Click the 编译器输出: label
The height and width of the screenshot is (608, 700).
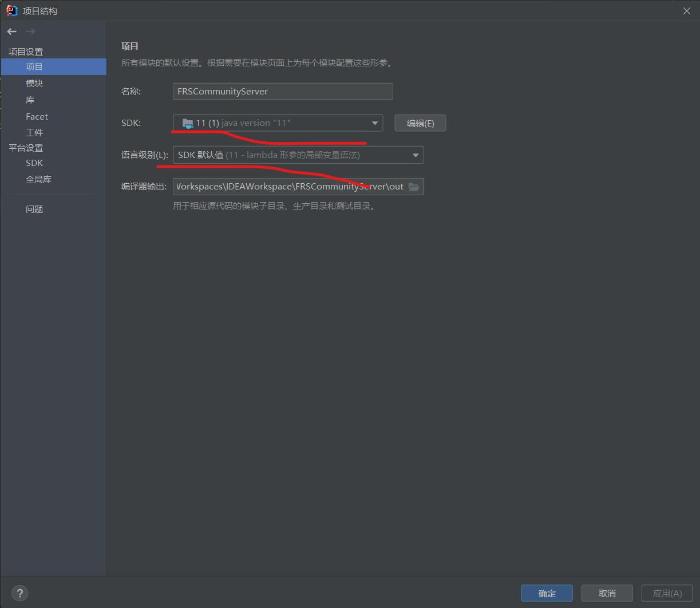[144, 187]
